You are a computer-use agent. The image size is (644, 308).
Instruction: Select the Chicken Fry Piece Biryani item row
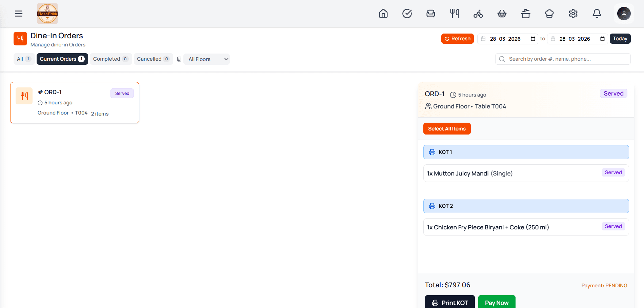[526, 227]
